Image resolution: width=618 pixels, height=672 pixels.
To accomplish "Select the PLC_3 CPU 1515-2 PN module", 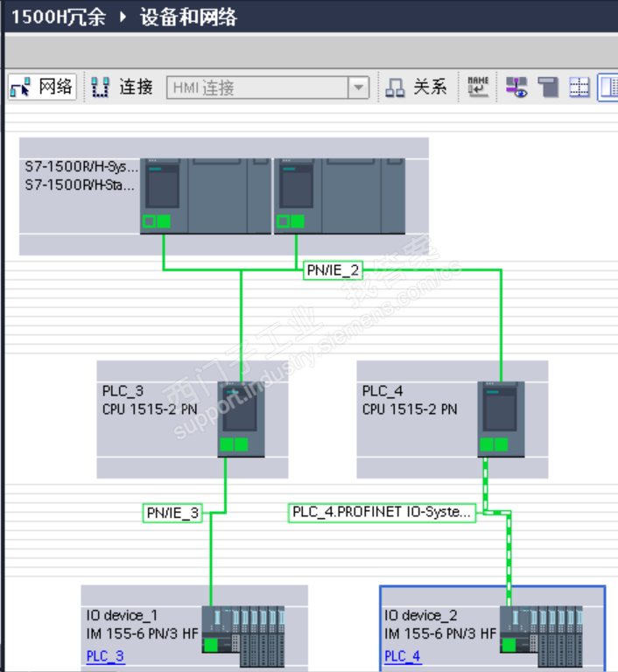I will point(241,419).
